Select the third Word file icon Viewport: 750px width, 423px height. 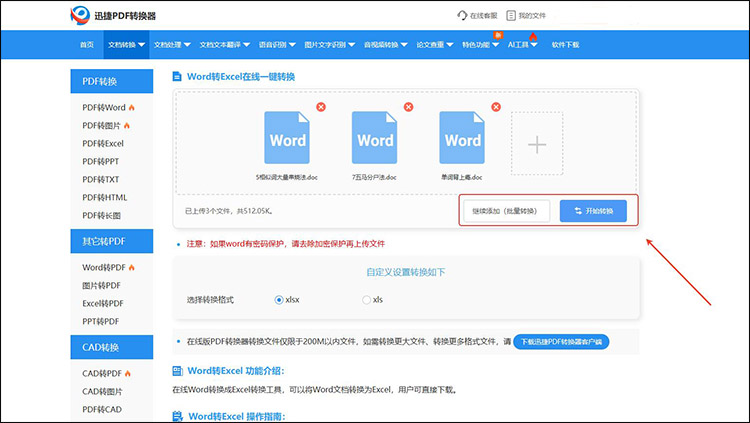pyautogui.click(x=462, y=138)
